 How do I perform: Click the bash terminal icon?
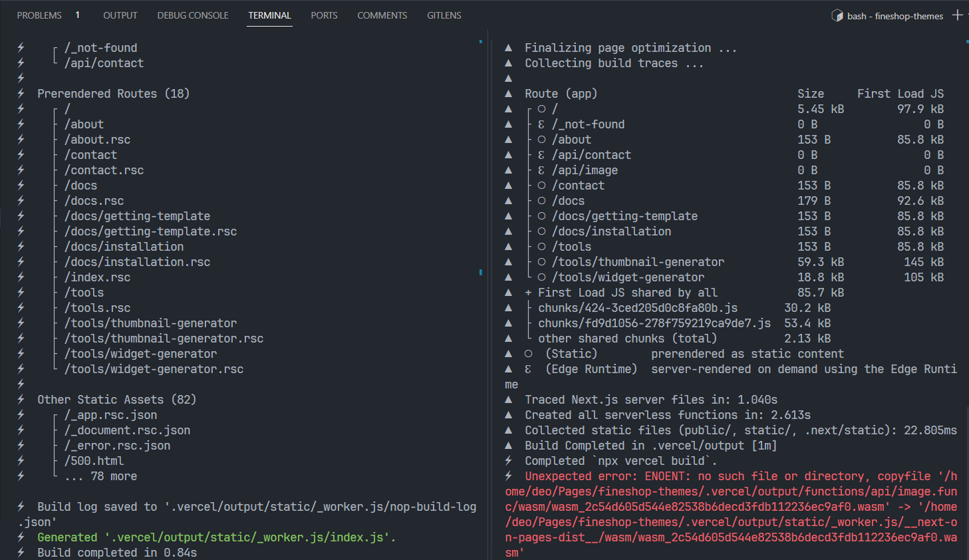click(837, 15)
